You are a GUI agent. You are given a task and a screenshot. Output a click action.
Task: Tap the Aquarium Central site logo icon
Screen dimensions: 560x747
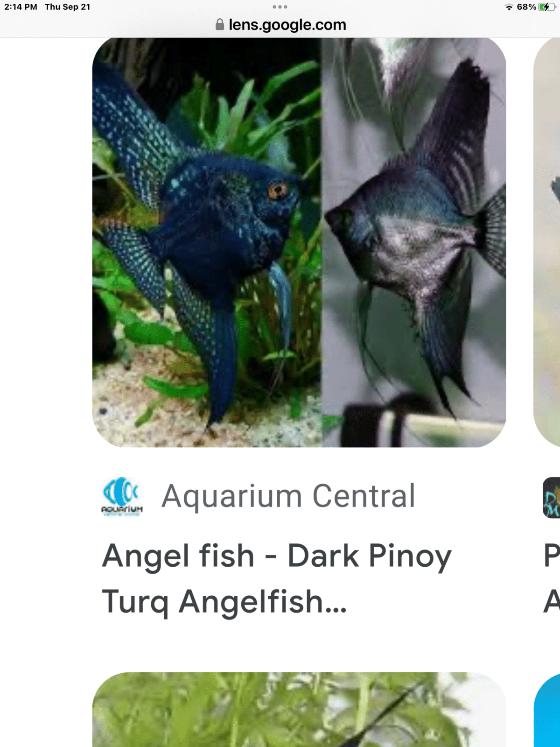(x=122, y=496)
